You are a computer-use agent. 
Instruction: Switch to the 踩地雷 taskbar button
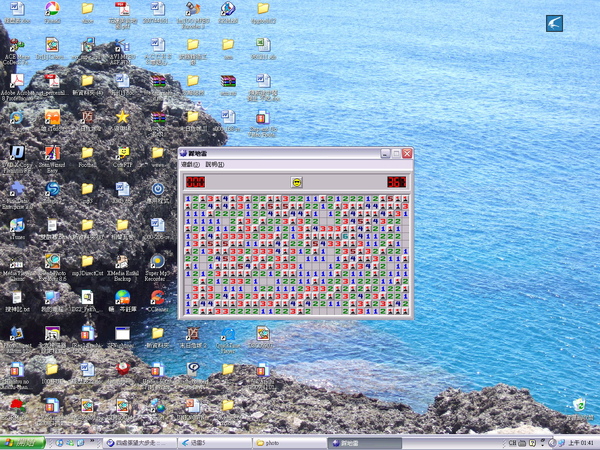point(364,443)
